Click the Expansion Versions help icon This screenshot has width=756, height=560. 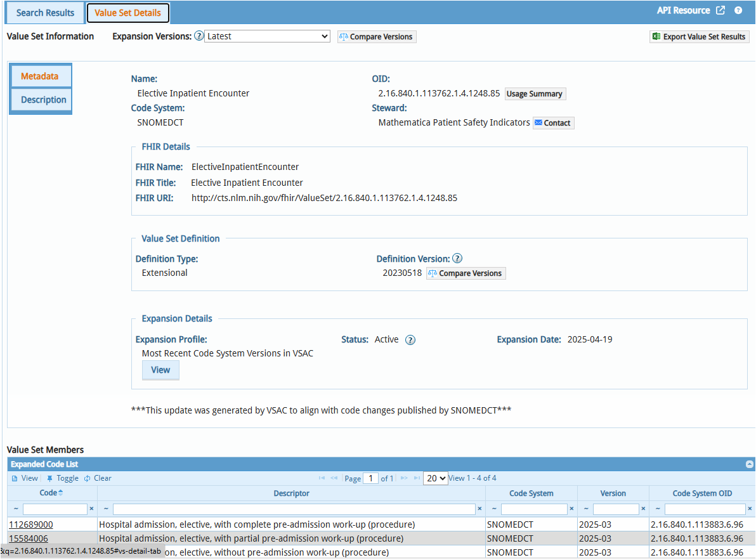click(199, 36)
